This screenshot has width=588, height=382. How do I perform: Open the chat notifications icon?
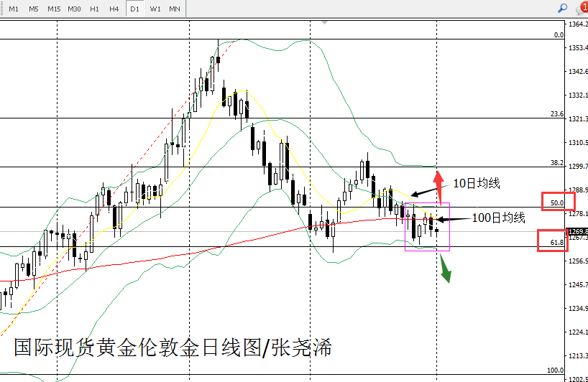click(582, 8)
